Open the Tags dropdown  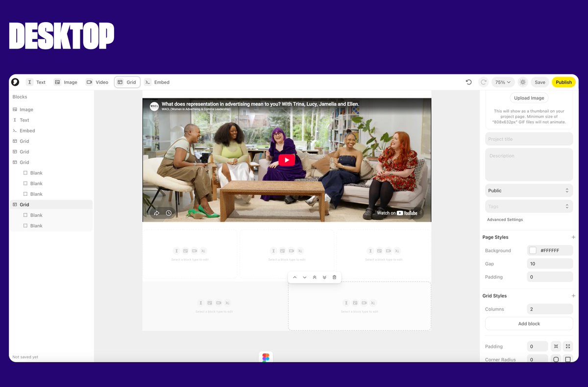pos(529,206)
